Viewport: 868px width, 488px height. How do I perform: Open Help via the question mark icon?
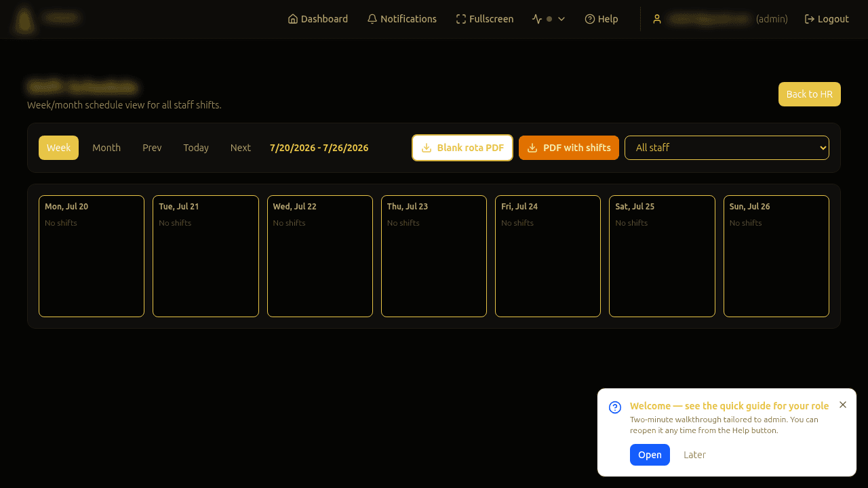[x=590, y=19]
